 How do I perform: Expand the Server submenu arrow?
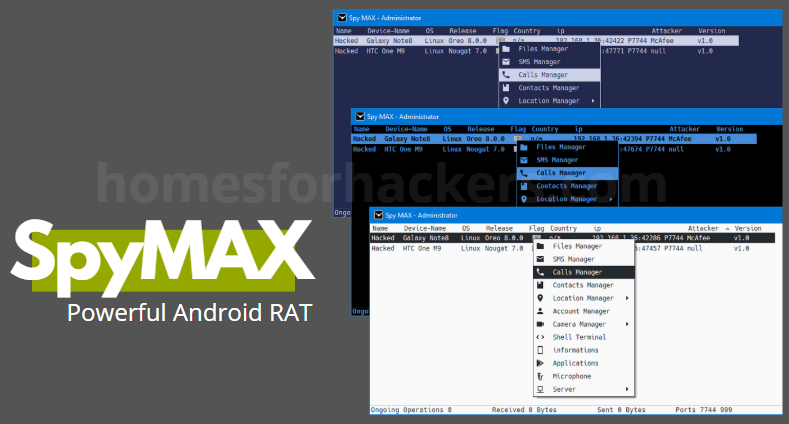point(627,389)
